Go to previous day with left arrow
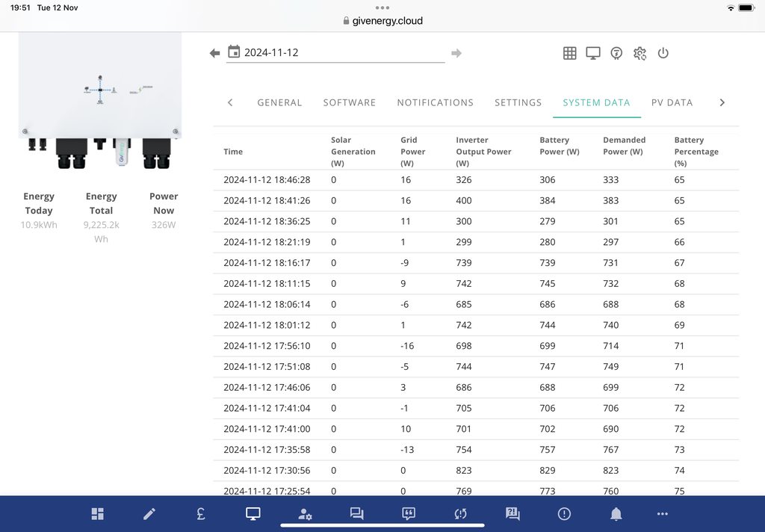The height and width of the screenshot is (532, 765). pos(215,53)
